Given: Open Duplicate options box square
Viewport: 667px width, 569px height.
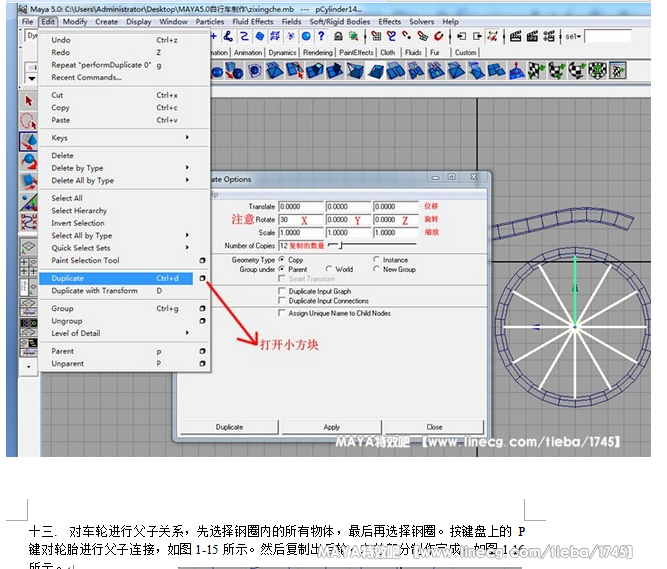Looking at the screenshot, I should (202, 278).
